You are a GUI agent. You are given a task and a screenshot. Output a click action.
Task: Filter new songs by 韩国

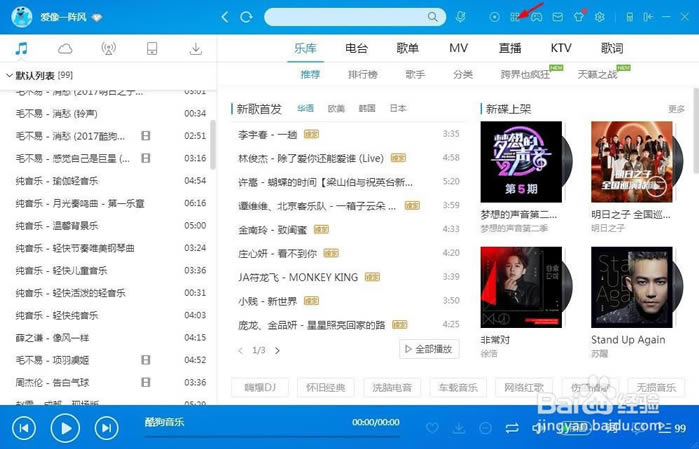click(367, 108)
